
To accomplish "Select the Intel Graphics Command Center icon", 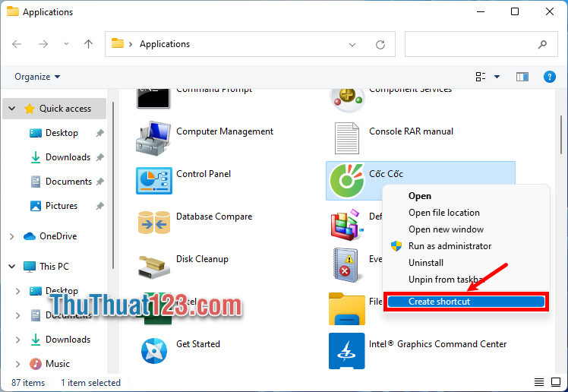I will [x=347, y=351].
